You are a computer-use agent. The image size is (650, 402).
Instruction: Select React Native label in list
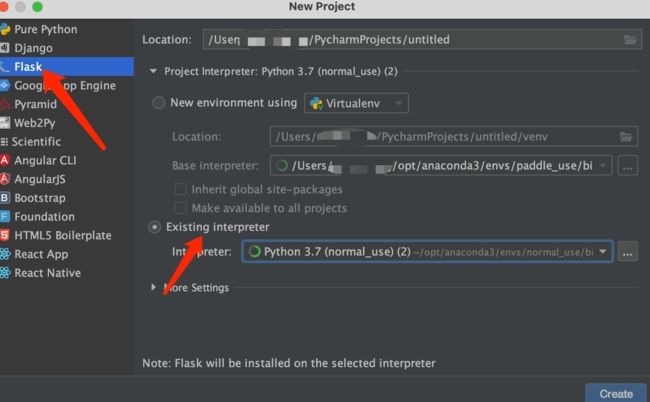(x=48, y=273)
